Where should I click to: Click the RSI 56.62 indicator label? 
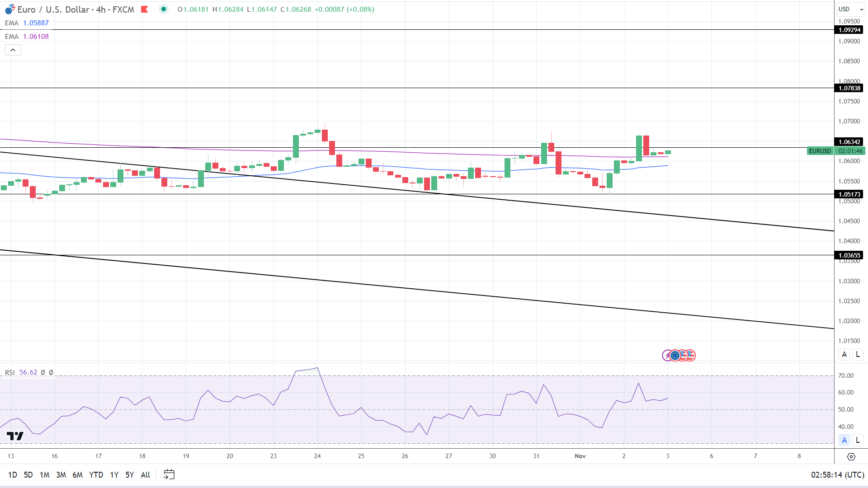click(x=21, y=372)
